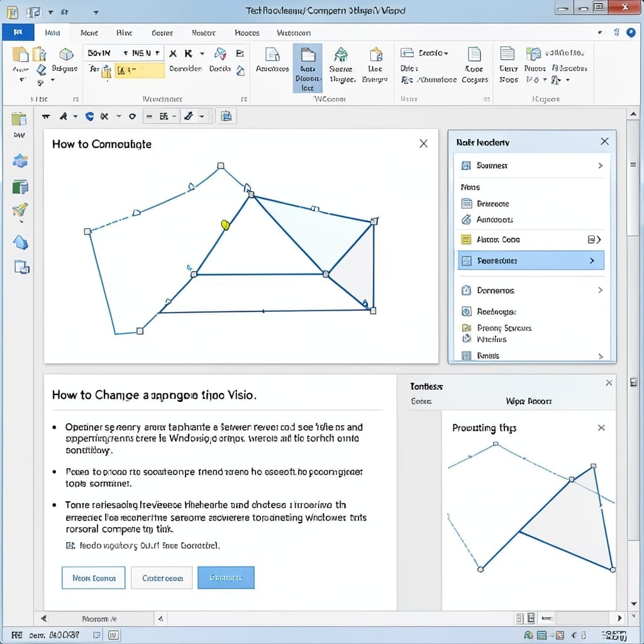Close the Prouuting thps card
The height and width of the screenshot is (644, 644).
coord(601,428)
